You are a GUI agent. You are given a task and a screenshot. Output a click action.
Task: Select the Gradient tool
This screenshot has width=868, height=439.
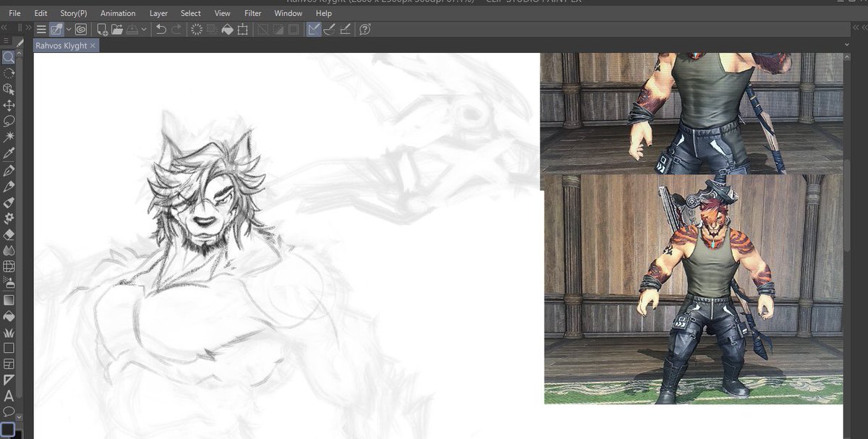click(9, 299)
